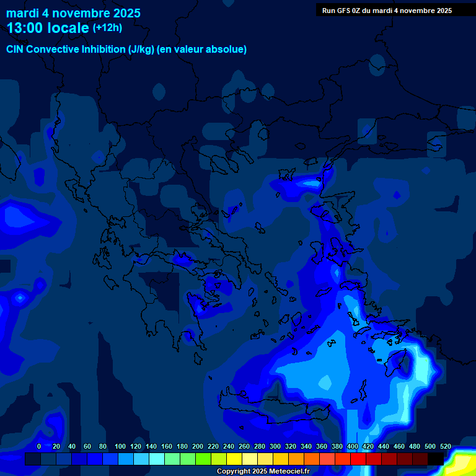Click the date title 'mardi 4 novembre 2025'
476x476 pixels.
pyautogui.click(x=73, y=14)
